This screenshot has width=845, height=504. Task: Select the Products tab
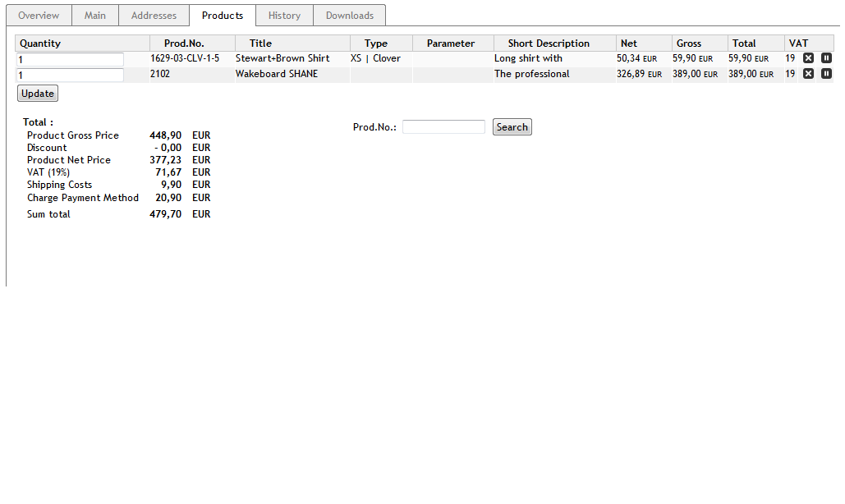pos(223,16)
